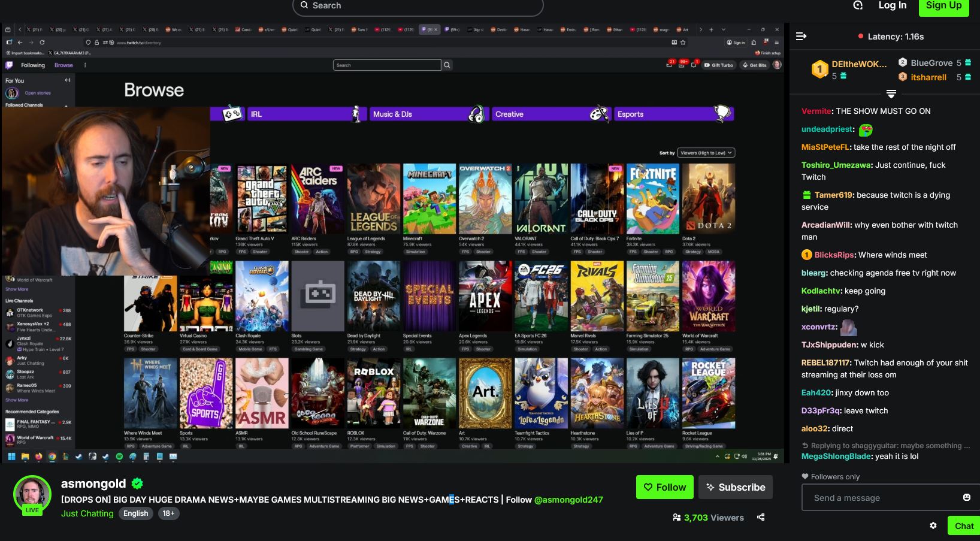Bookmark the page with the star icon
Viewport: 980px width, 541px height.
[683, 43]
